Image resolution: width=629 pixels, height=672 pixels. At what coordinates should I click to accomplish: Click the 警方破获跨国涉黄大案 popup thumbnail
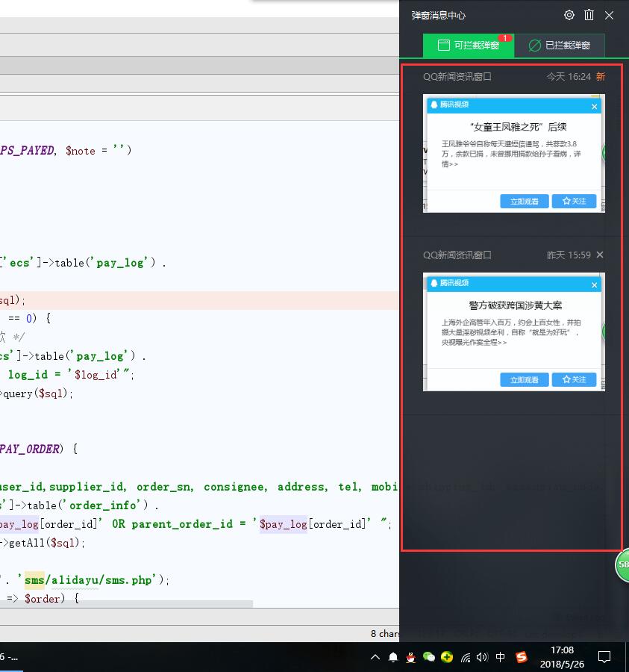point(513,332)
